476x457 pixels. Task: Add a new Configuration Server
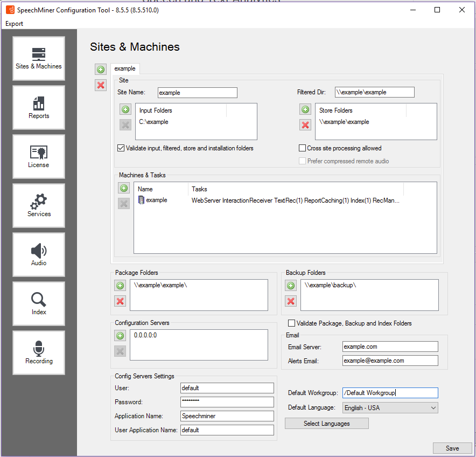pyautogui.click(x=120, y=336)
